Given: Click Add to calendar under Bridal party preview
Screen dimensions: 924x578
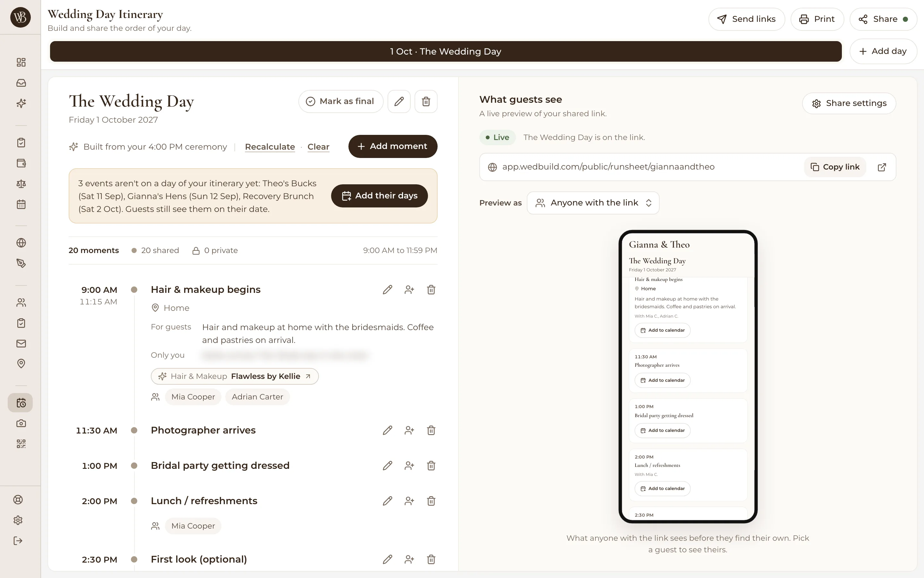Looking at the screenshot, I should (663, 430).
